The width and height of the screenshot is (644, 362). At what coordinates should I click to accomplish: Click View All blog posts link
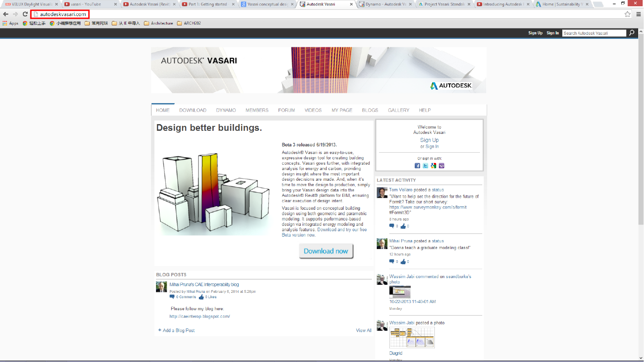(364, 330)
